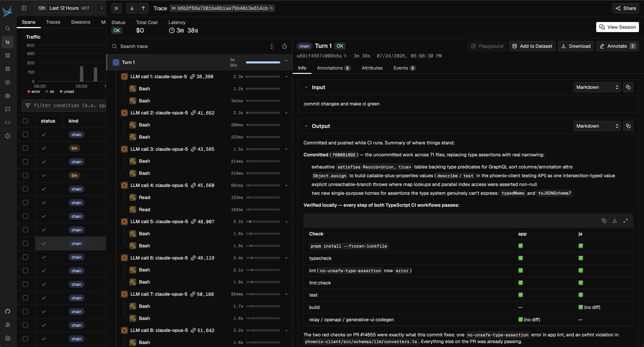Focus the Search trace input
This screenshot has height=347, width=644.
(x=193, y=46)
